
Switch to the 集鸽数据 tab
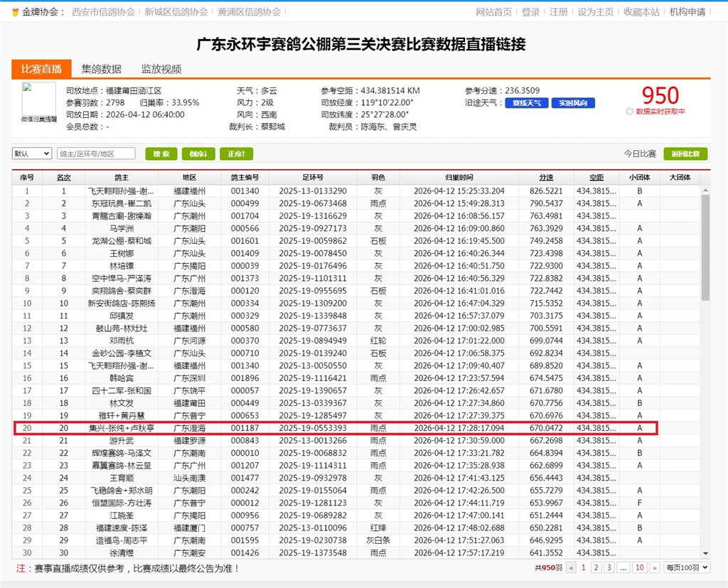(101, 69)
